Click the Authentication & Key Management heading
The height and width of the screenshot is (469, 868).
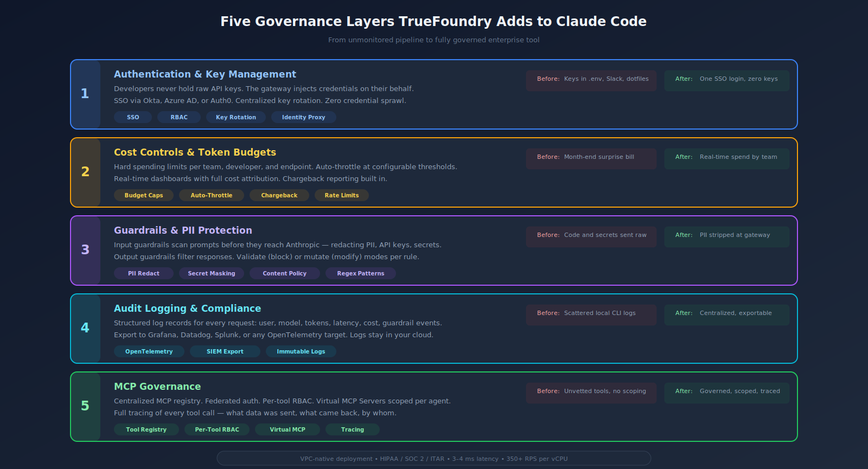205,74
